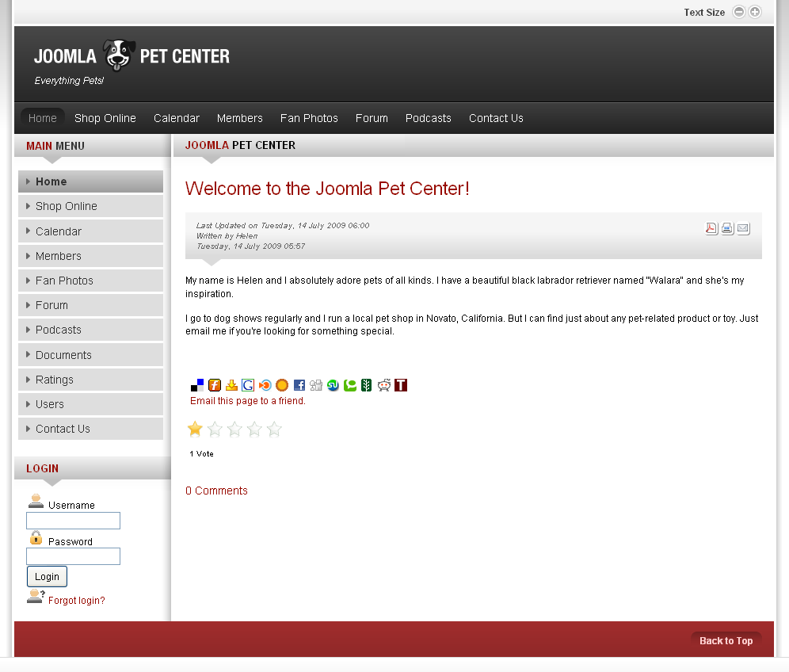The height and width of the screenshot is (672, 789).
Task: Open Home in top navigation bar
Action: [42, 118]
